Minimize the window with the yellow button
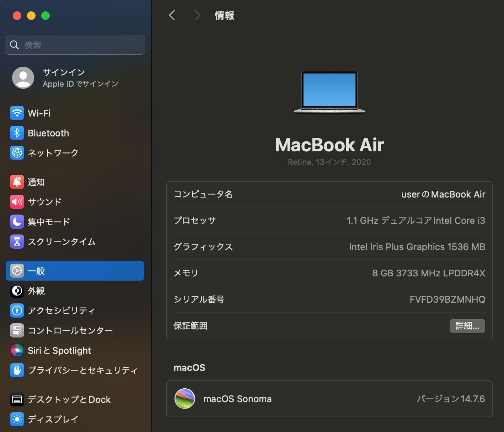 click(x=31, y=16)
